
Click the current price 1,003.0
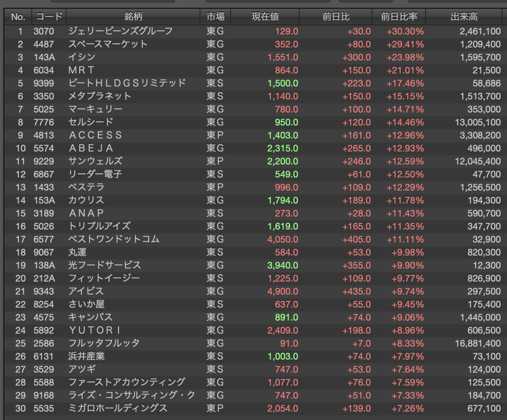click(283, 356)
